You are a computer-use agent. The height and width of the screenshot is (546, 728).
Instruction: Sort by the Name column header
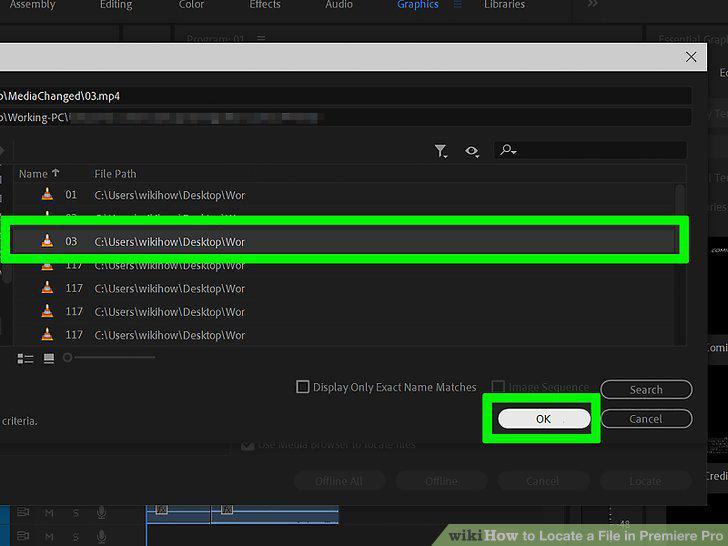[x=39, y=174]
